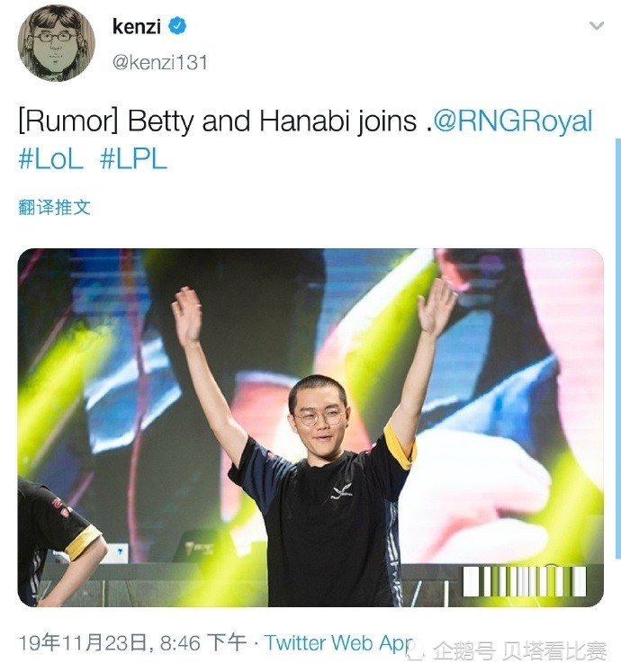Click kenzi's cartoon profile avatar
This screenshot has width=621, height=672.
coord(56,43)
